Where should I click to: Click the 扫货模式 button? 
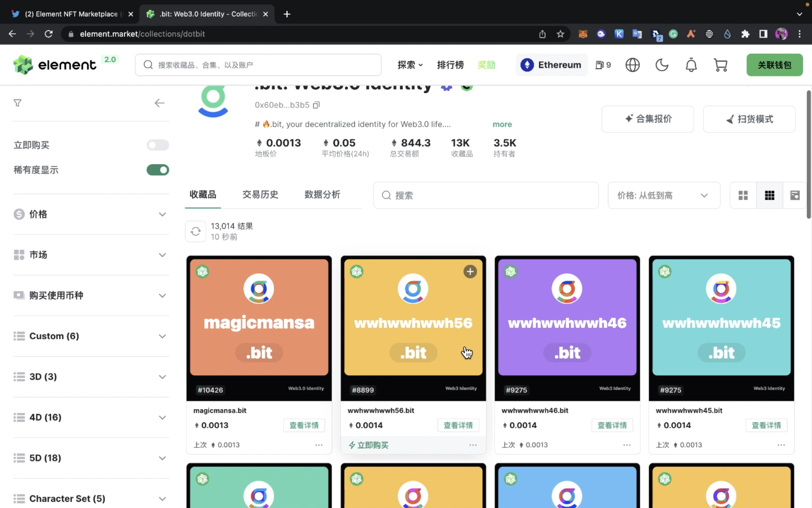click(749, 119)
